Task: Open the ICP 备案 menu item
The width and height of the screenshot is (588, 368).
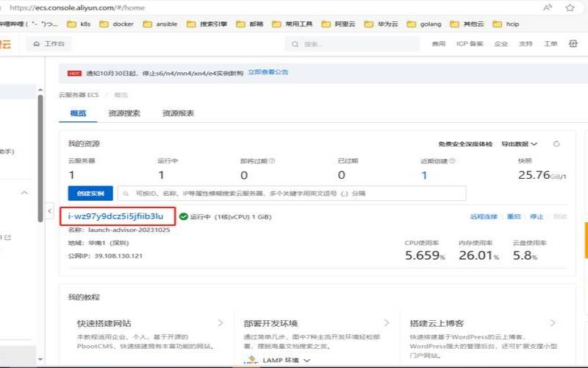Action: pos(470,44)
